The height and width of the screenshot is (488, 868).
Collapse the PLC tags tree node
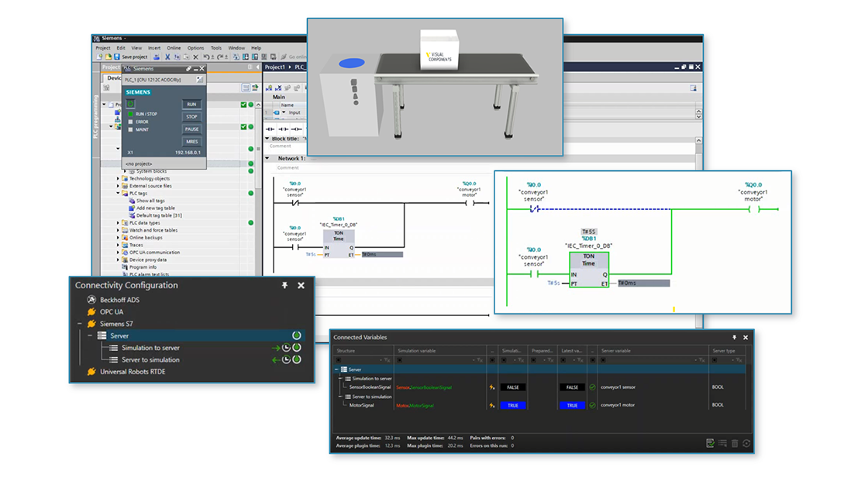coord(118,193)
